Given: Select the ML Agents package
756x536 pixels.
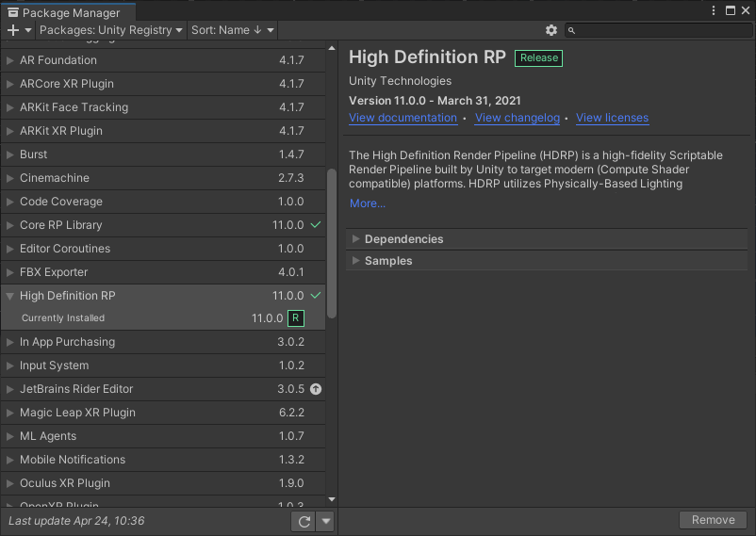Looking at the screenshot, I should (x=163, y=437).
